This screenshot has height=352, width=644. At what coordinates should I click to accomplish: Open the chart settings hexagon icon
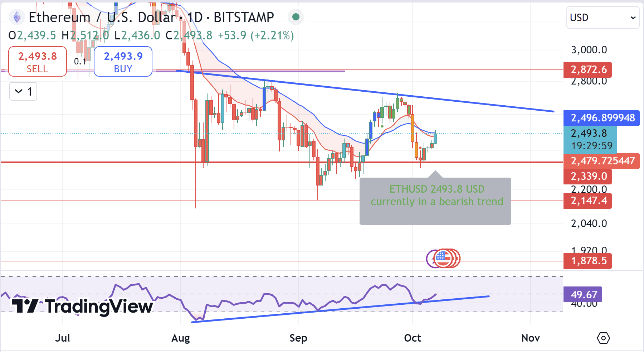603,338
